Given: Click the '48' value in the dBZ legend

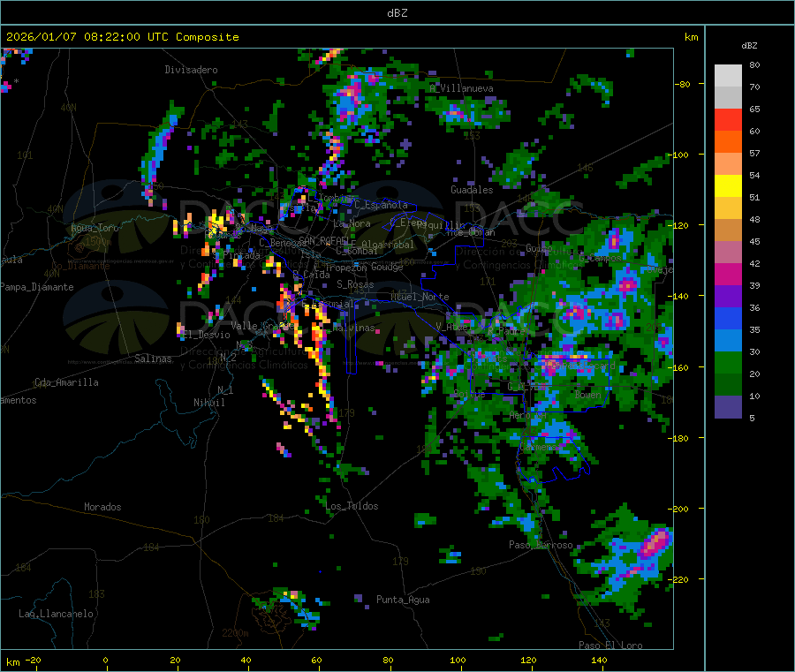Looking at the screenshot, I should [x=754, y=220].
